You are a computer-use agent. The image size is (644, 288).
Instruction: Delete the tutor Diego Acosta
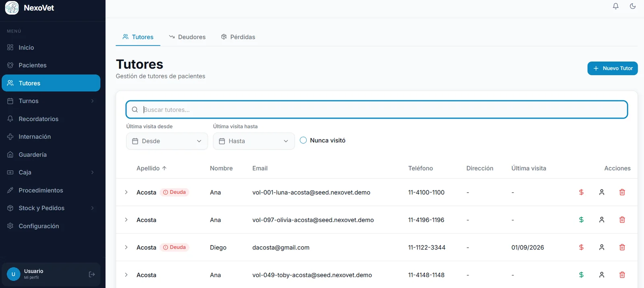(622, 247)
